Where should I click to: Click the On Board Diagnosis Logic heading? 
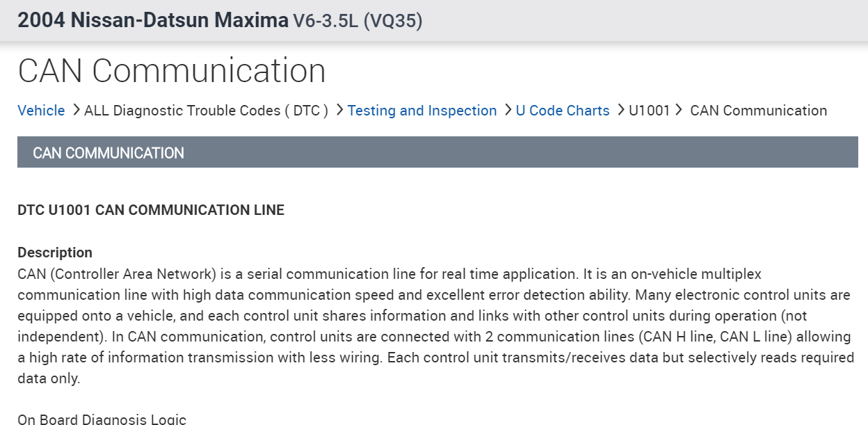pyautogui.click(x=102, y=419)
